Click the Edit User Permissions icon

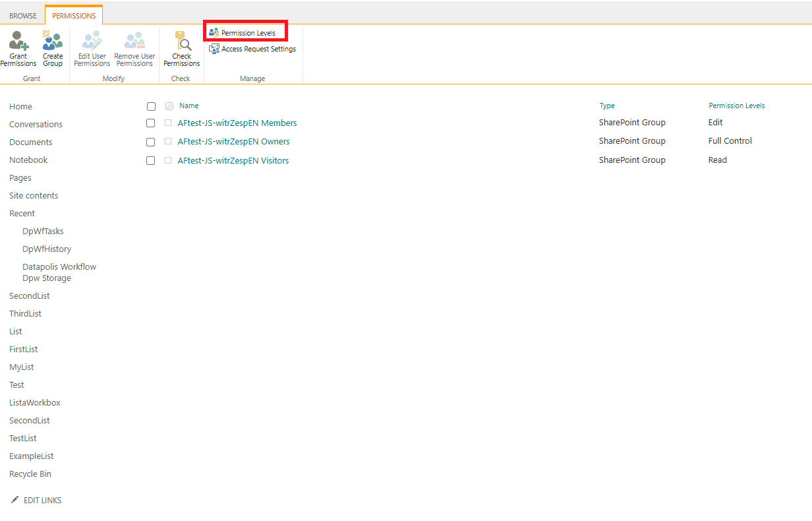92,41
